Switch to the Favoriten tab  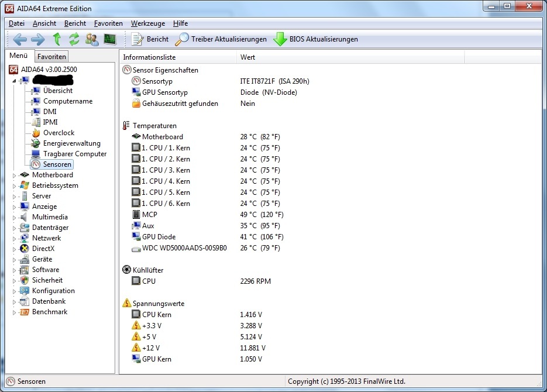pos(51,57)
